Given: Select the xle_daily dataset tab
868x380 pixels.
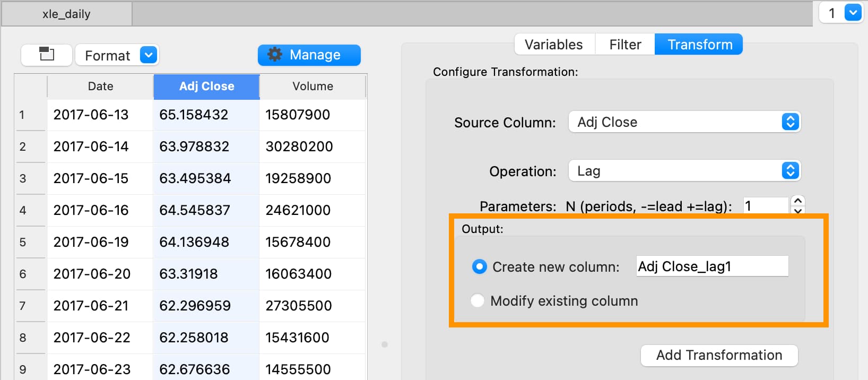Looking at the screenshot, I should [x=66, y=14].
